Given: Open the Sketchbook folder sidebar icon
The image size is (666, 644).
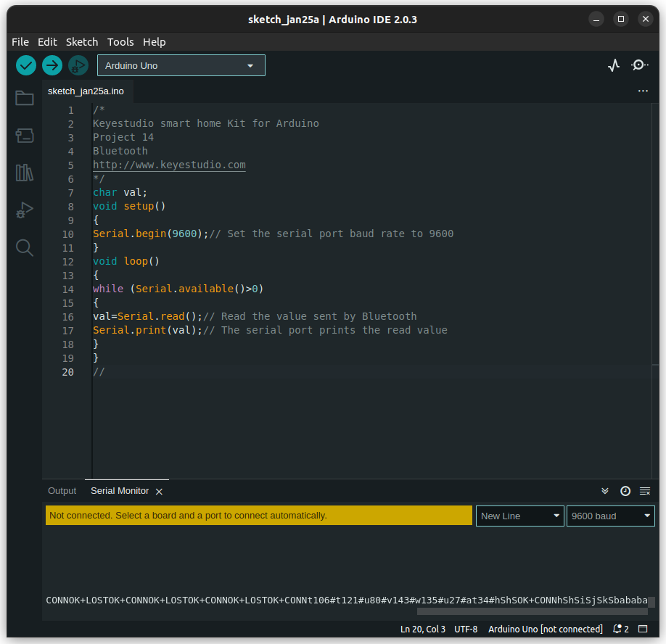Looking at the screenshot, I should [25, 98].
